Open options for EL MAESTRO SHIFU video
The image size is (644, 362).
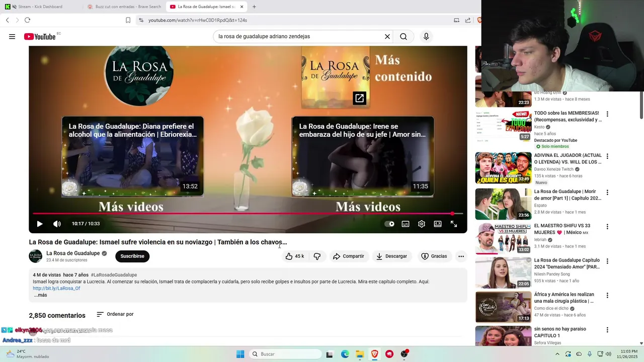pos(607,227)
